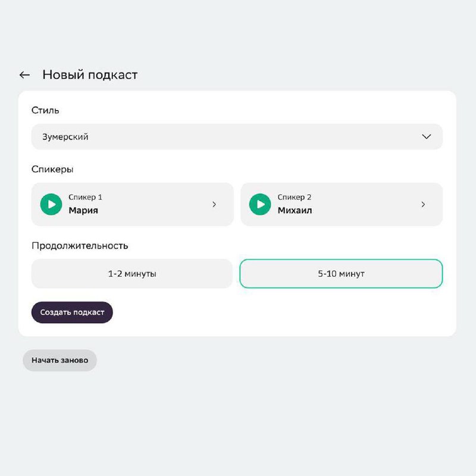Click the Спикеры section label
This screenshot has width=476, height=476.
(x=52, y=169)
